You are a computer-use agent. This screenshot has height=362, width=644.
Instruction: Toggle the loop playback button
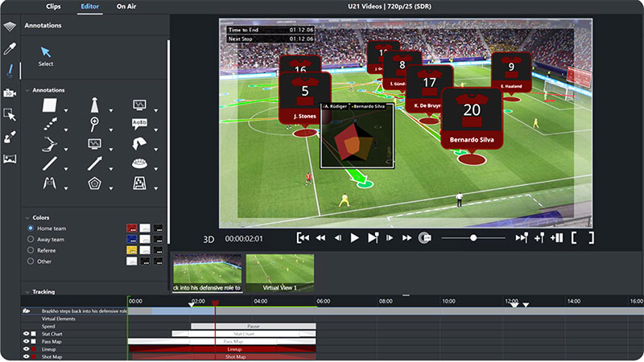point(424,238)
